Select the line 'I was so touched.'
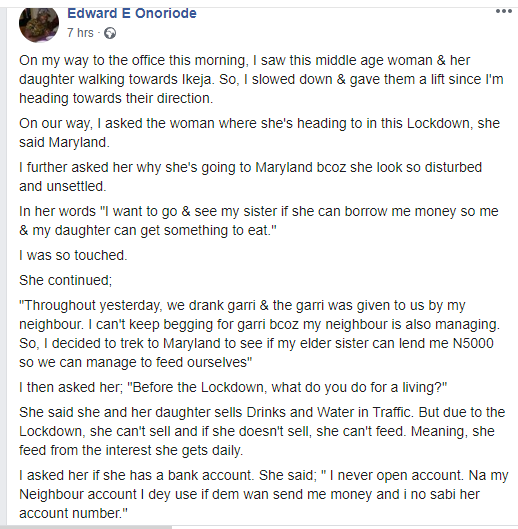 pyautogui.click(x=73, y=255)
